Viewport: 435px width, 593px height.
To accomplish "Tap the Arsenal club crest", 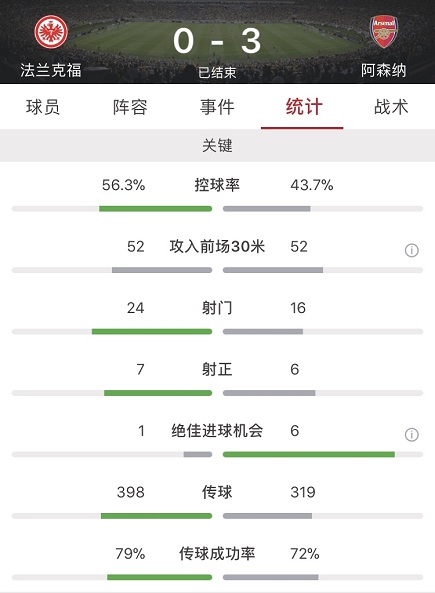I will point(384,32).
